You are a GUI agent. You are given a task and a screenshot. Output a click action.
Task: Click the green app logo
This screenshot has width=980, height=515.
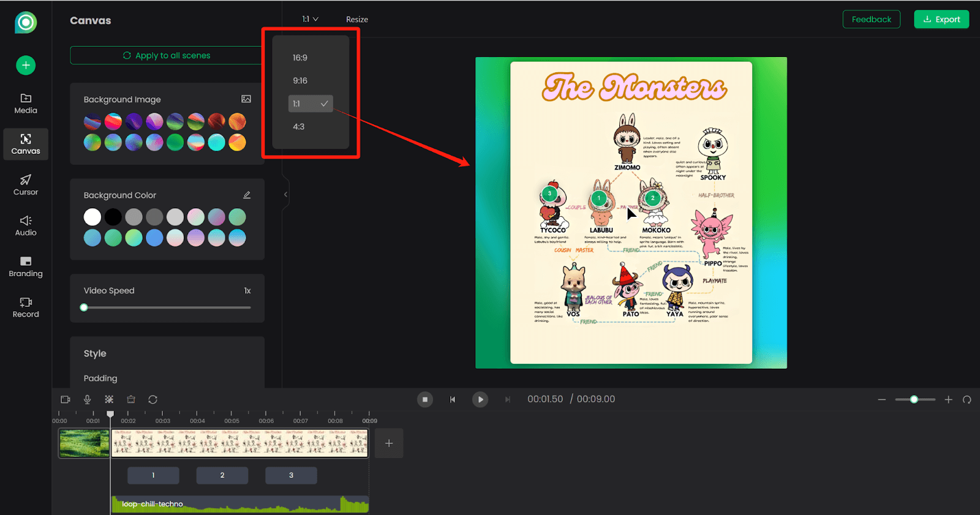[26, 23]
